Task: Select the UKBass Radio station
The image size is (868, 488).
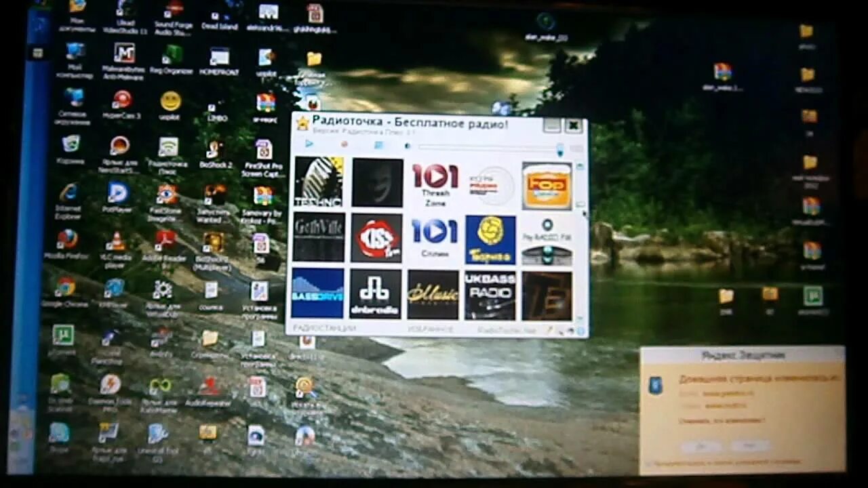Action: click(x=490, y=296)
